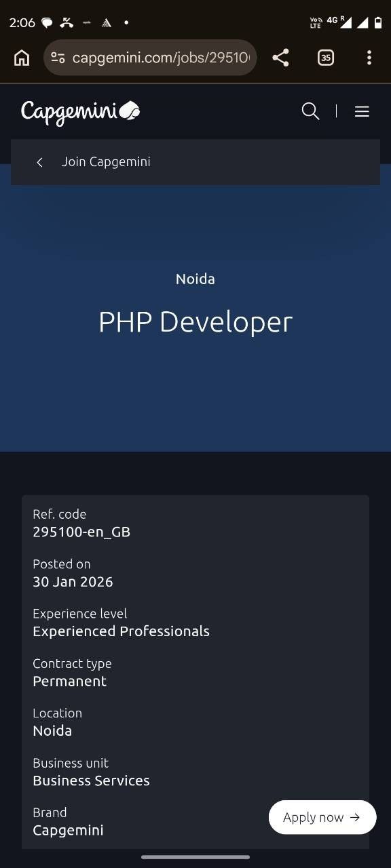The height and width of the screenshot is (868, 391).
Task: Open the tab switcher showing 35 tabs
Action: (x=326, y=58)
